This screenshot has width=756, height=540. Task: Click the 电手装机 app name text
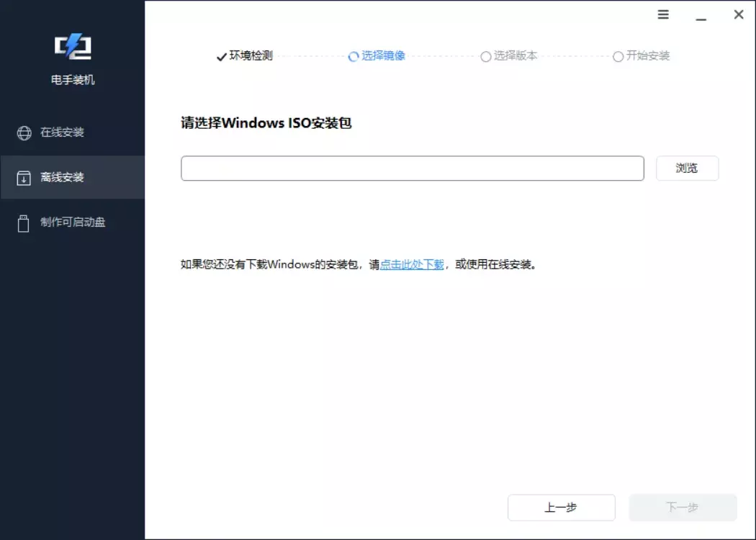click(x=73, y=80)
